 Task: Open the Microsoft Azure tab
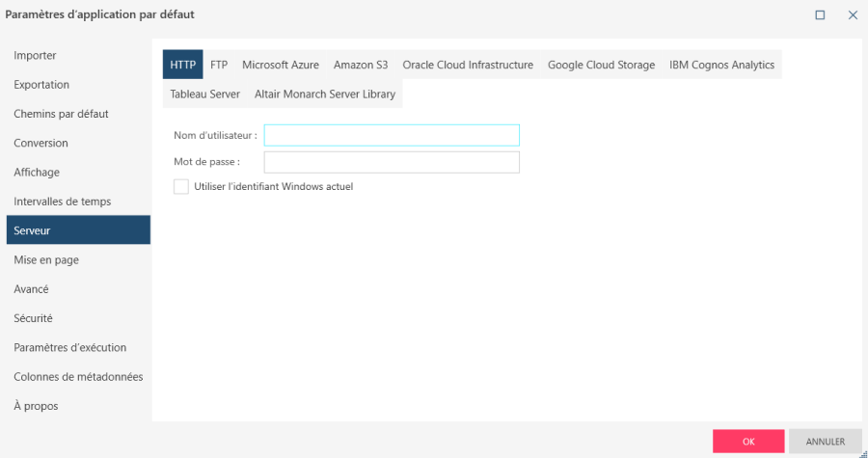(x=280, y=65)
